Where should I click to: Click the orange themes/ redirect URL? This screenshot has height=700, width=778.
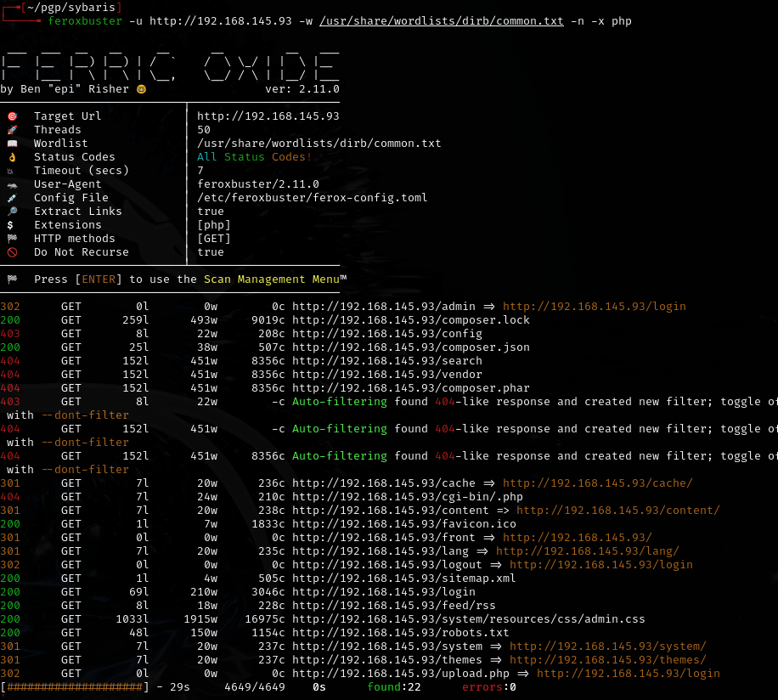[x=607, y=660]
